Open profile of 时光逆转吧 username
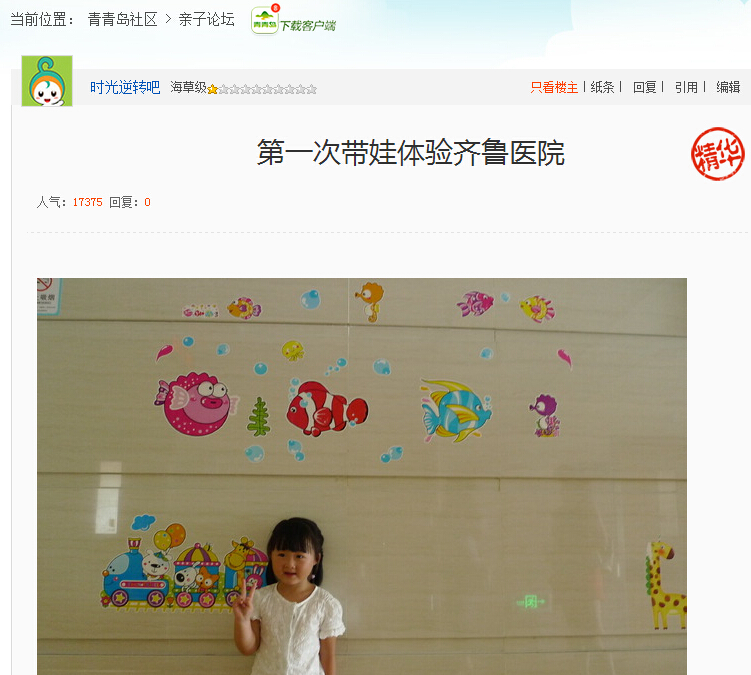This screenshot has width=751, height=675. pyautogui.click(x=125, y=88)
